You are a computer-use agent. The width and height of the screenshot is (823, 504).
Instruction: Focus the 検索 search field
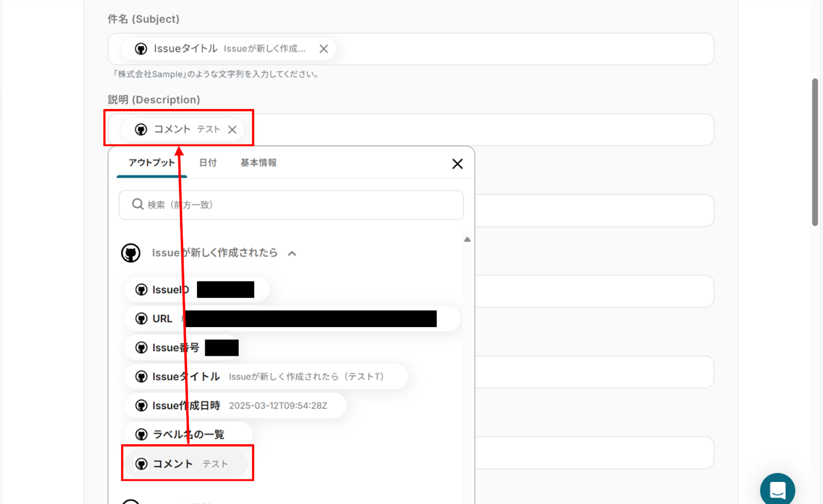click(291, 205)
